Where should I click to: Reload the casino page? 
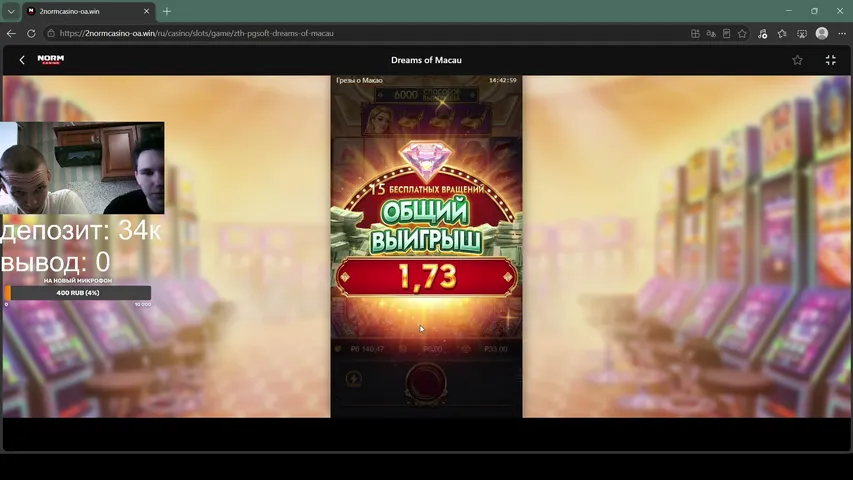click(31, 33)
